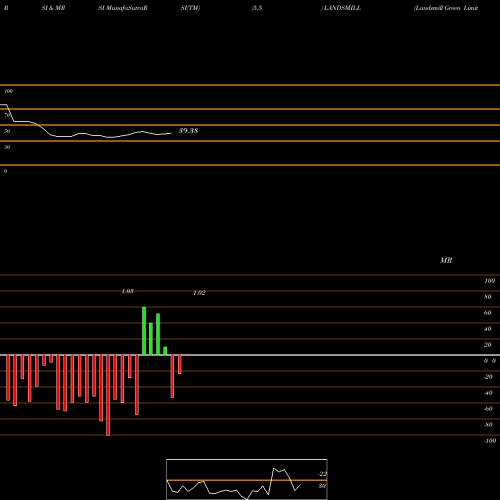Viewport: 500px width, 500px height.
Task: Click the end point of the RSI line
Action: point(171,133)
